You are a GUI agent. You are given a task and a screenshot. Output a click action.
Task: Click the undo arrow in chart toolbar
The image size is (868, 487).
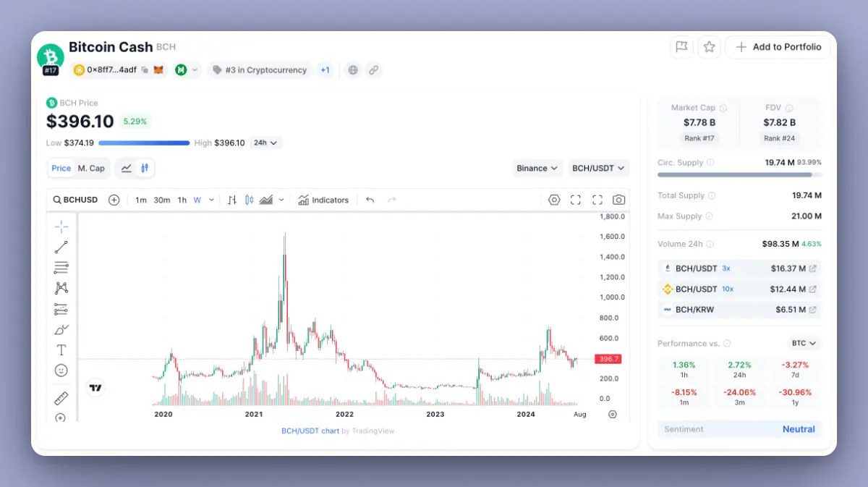coord(370,200)
